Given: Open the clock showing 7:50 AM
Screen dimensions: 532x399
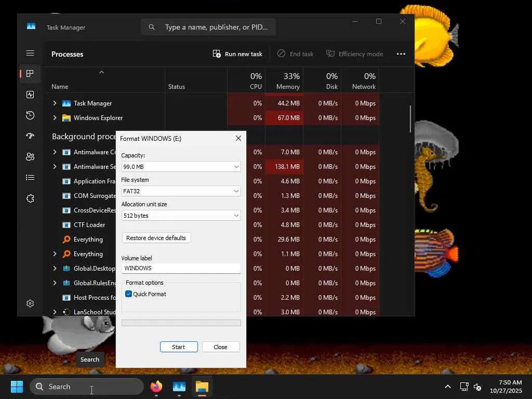Looking at the screenshot, I should (506, 387).
